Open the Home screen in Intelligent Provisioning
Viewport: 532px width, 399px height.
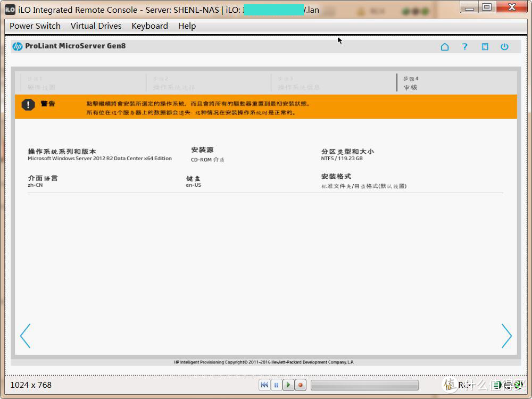(x=445, y=47)
